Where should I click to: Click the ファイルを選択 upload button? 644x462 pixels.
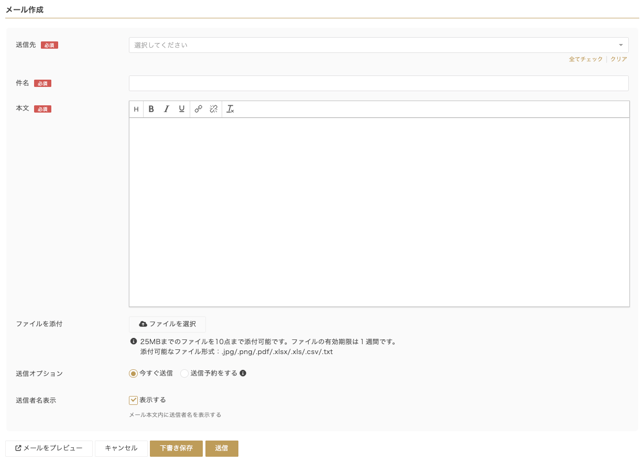point(168,324)
